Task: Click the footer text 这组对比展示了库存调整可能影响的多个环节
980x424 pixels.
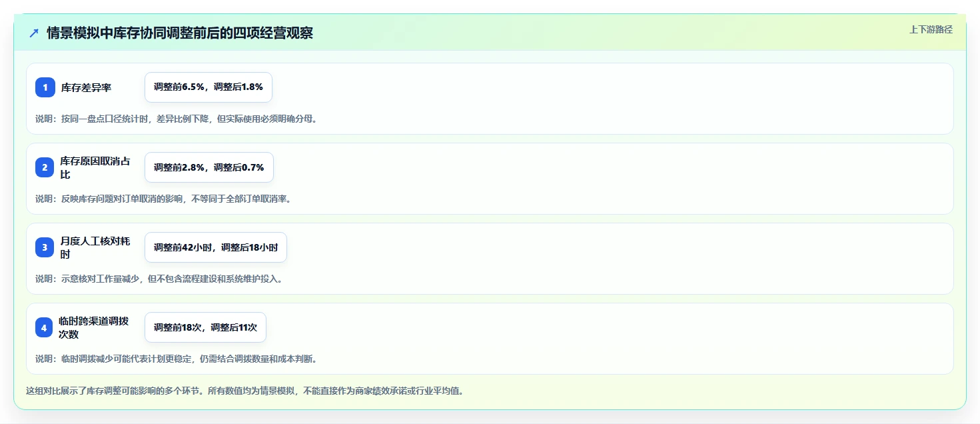Action: 245,391
